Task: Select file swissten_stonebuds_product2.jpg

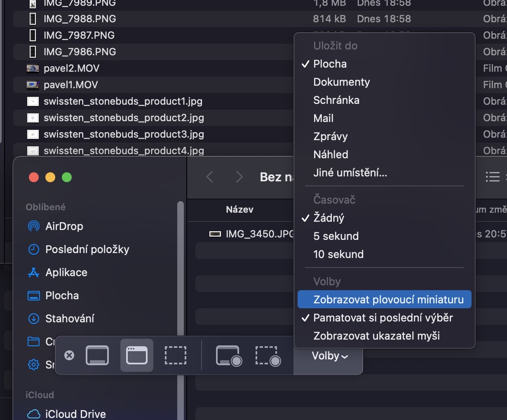Action: tap(124, 118)
